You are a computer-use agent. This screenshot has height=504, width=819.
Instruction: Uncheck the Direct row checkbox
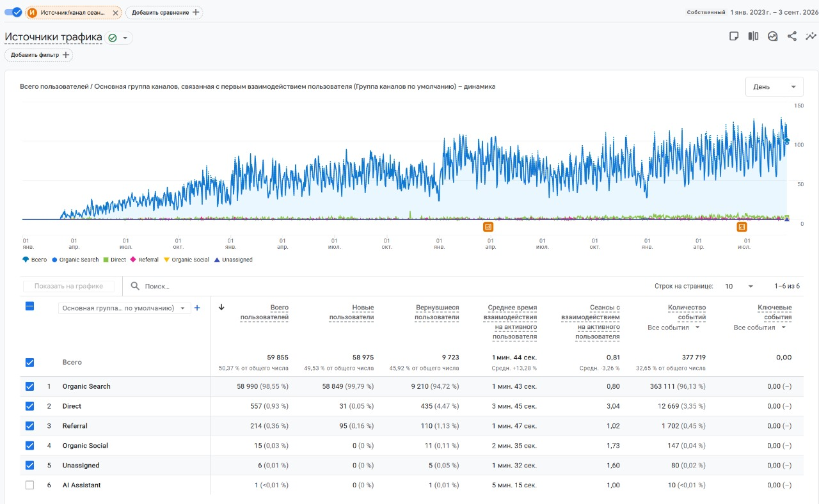(x=29, y=406)
